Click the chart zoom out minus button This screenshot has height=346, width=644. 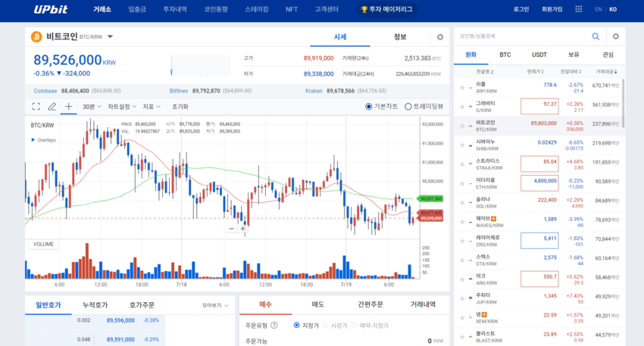pos(232,229)
